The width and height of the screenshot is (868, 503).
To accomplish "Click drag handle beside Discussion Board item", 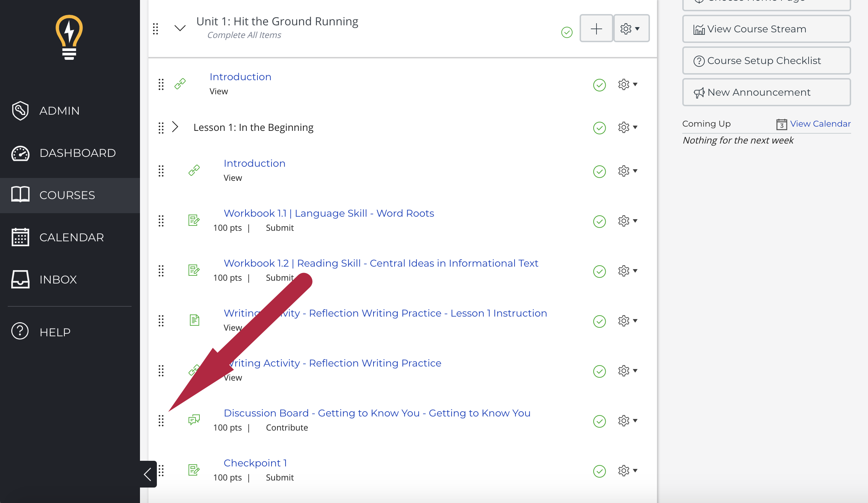I will tap(161, 421).
